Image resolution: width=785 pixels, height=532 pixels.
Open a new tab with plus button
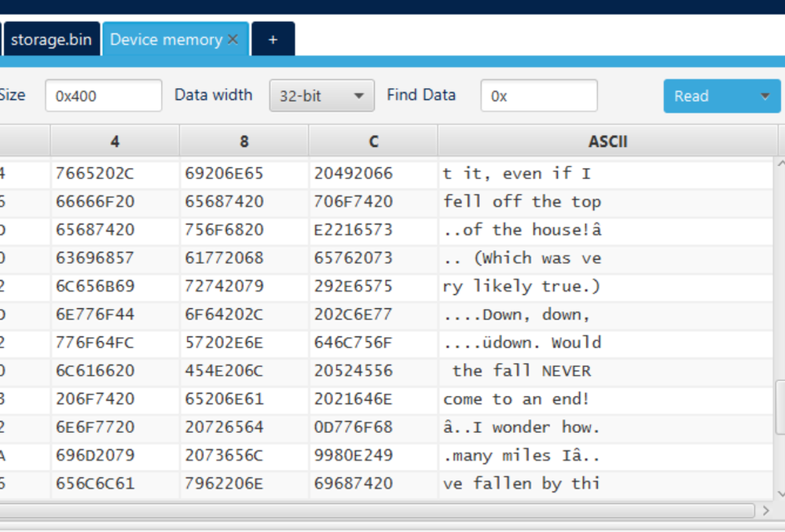click(273, 39)
